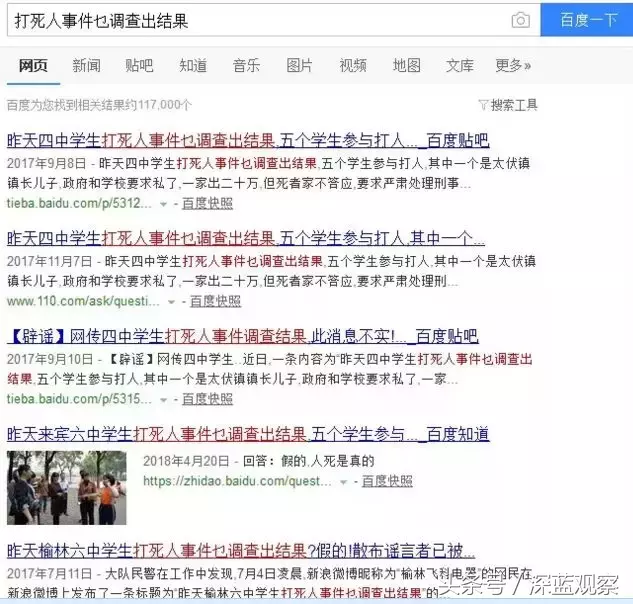The image size is (633, 604).
Task: Click the 2018年4月20日 answer date
Action: [x=186, y=461]
